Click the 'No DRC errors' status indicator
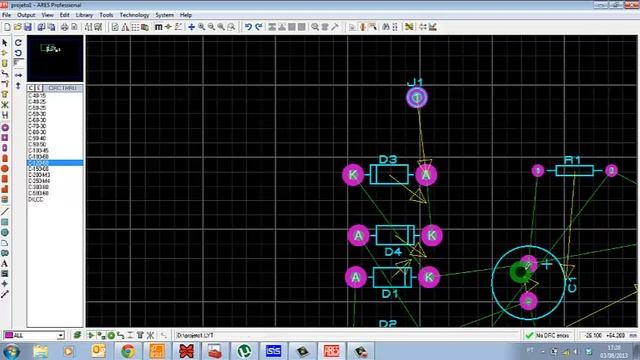The width and height of the screenshot is (640, 360). [x=548, y=336]
